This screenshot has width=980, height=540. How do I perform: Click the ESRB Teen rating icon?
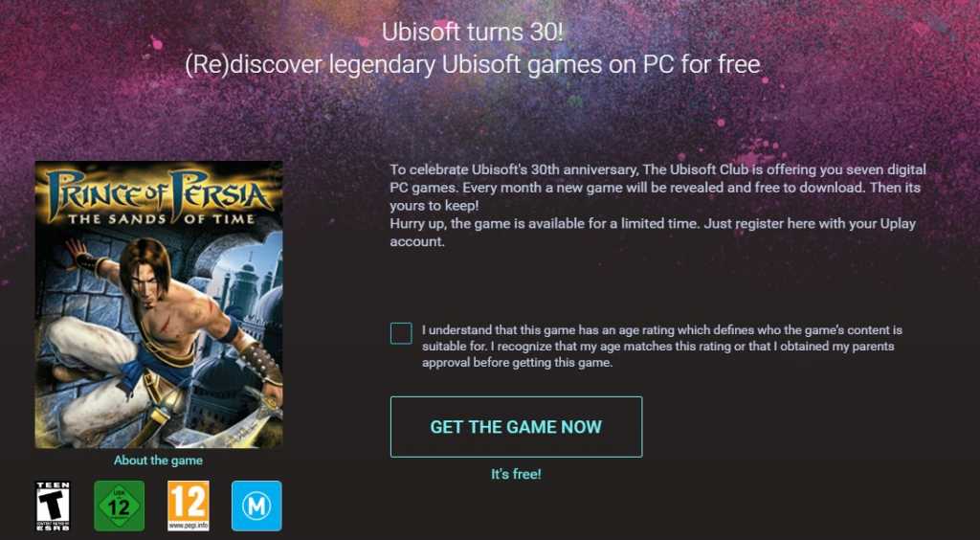(53, 506)
